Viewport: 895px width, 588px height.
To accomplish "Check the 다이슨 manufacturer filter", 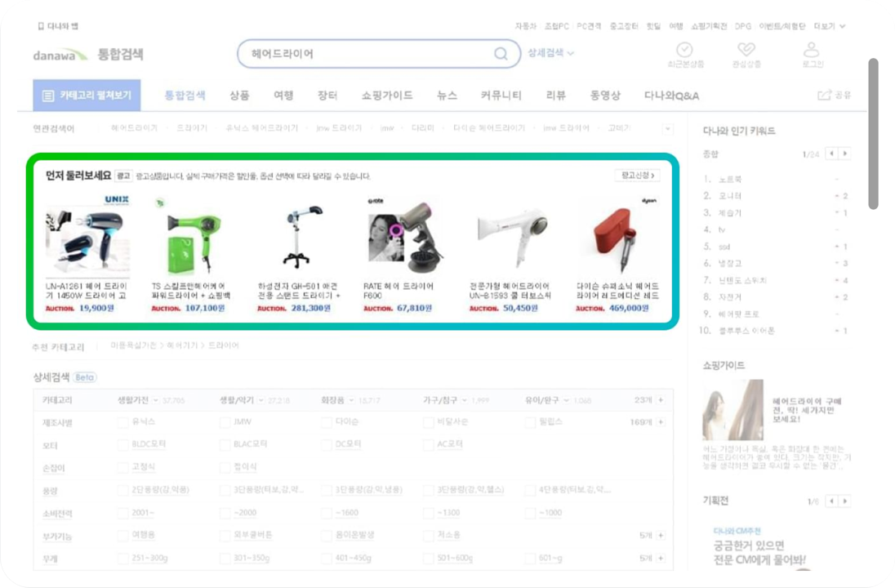I will (327, 422).
